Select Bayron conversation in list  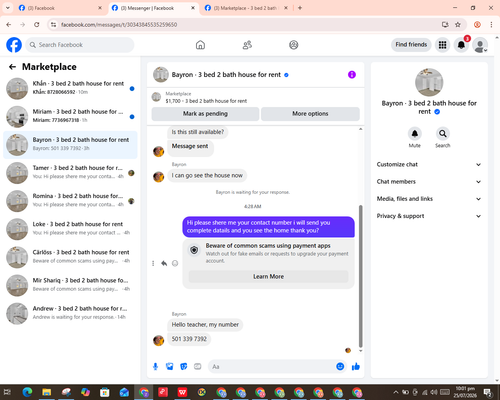[x=70, y=145]
